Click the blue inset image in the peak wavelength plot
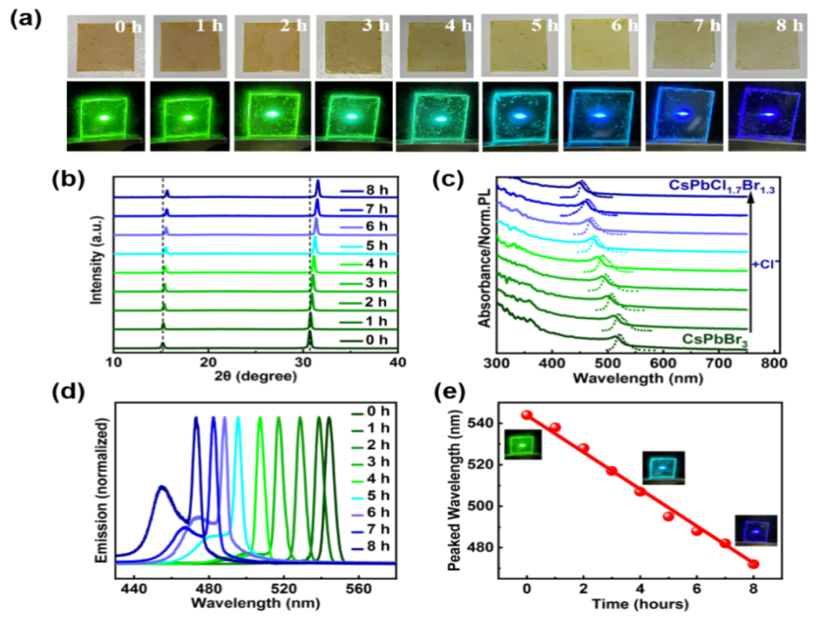The width and height of the screenshot is (840, 620). click(x=758, y=529)
